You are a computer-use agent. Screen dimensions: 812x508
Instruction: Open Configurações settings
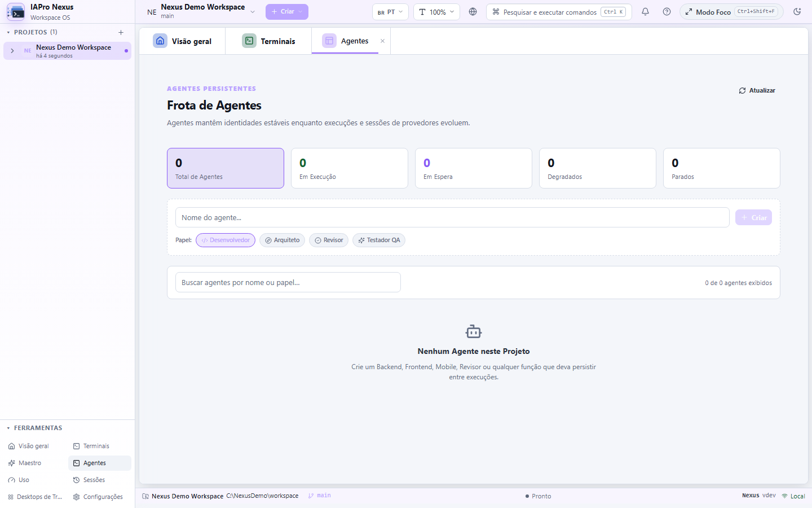100,497
